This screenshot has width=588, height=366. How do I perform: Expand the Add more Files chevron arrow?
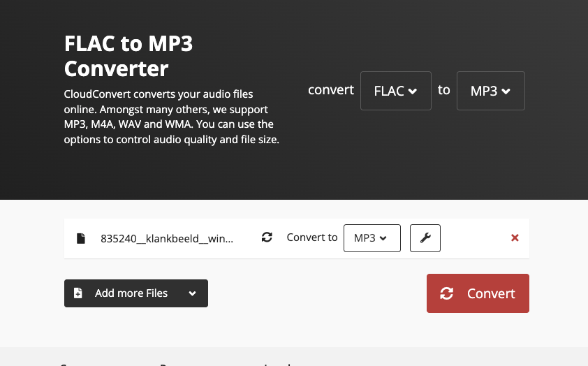(x=192, y=293)
